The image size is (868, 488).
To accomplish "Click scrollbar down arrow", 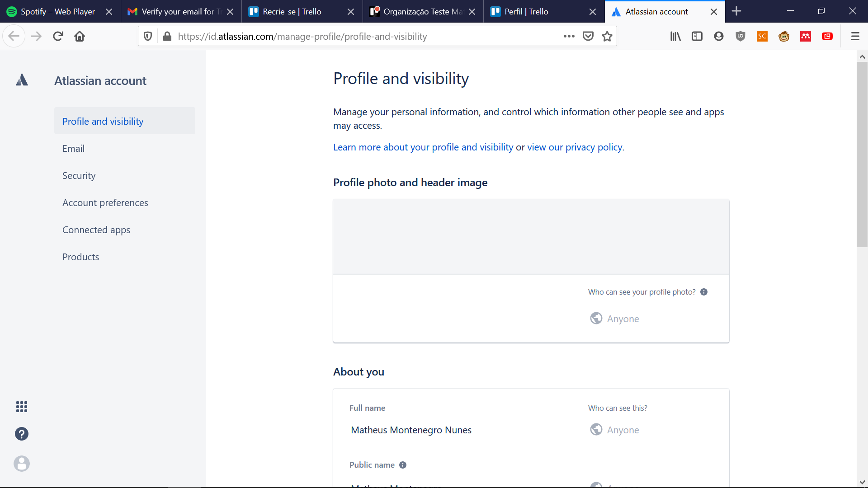I will [x=862, y=482].
